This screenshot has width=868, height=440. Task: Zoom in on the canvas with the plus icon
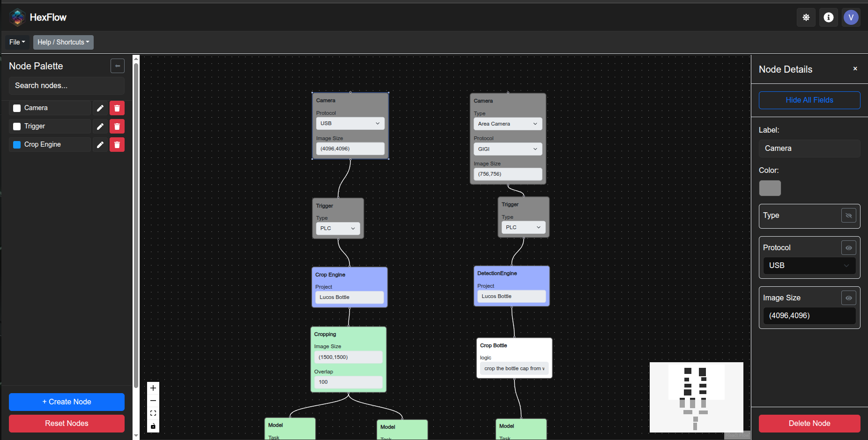click(153, 388)
